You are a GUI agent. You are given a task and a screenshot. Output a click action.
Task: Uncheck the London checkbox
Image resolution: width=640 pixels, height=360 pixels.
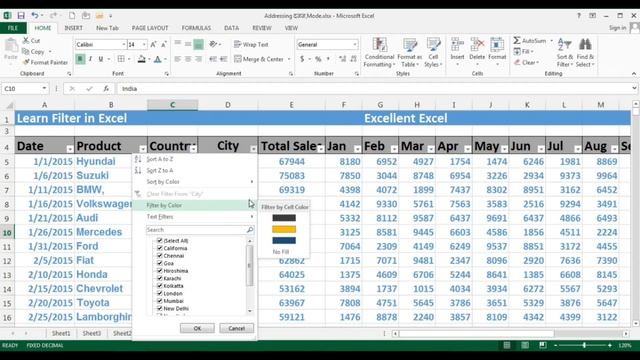click(160, 293)
